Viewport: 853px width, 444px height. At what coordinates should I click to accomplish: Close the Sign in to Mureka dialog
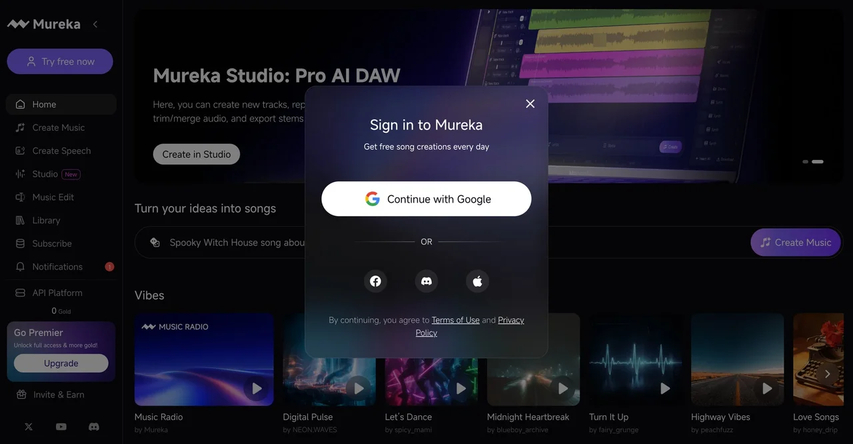pos(530,104)
